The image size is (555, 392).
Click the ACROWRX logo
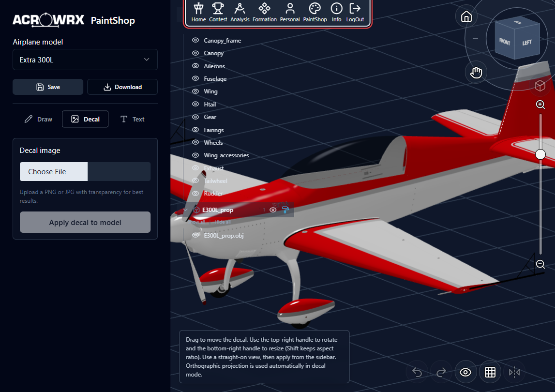48,20
